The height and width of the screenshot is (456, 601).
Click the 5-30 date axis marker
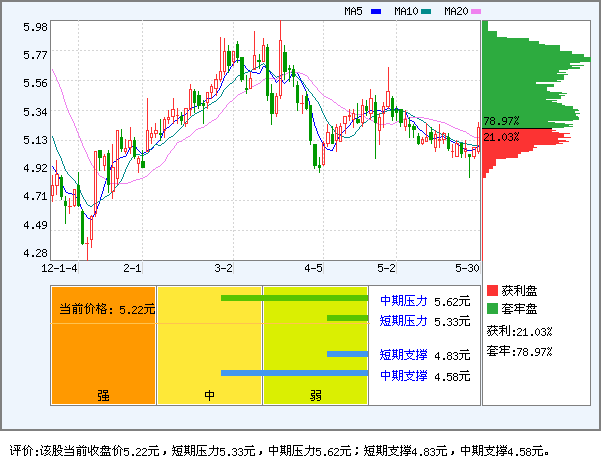466,268
